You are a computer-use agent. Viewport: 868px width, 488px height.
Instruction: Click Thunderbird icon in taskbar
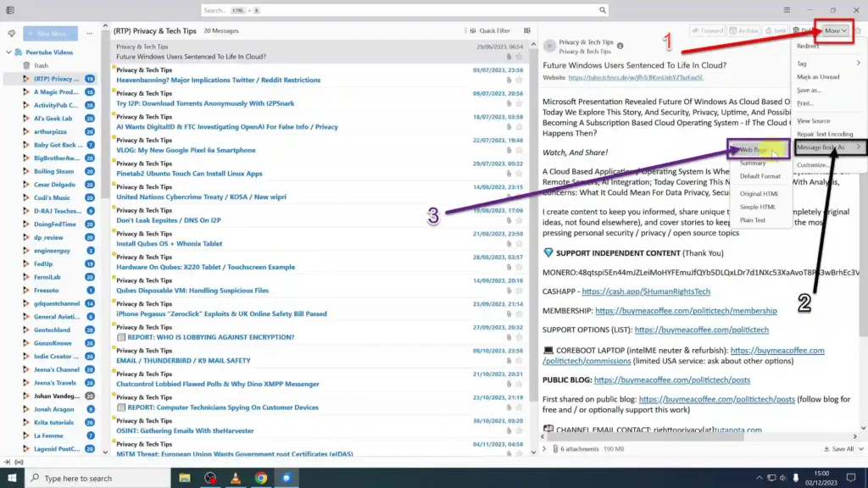click(287, 478)
